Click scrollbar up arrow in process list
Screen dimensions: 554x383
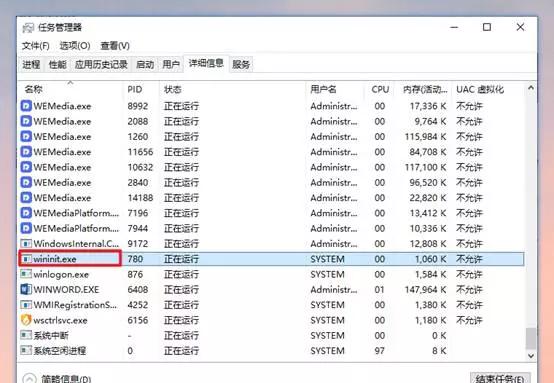click(x=531, y=88)
